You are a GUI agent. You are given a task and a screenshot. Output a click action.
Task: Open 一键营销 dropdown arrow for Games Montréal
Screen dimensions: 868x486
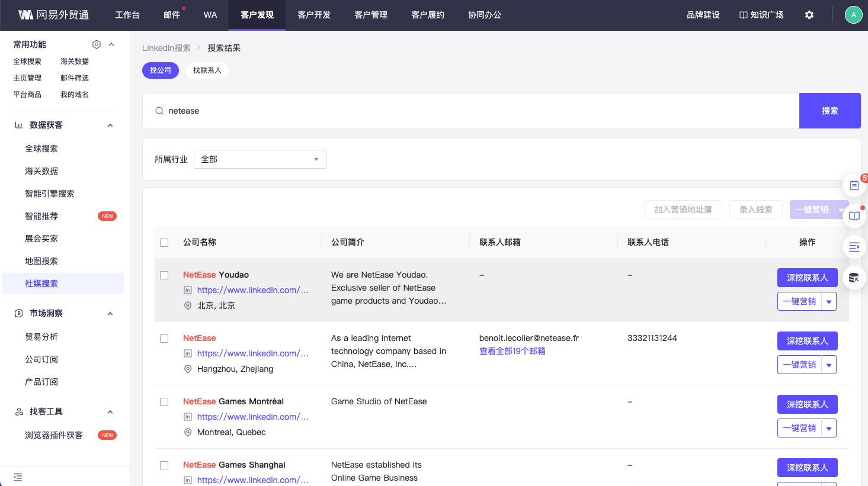829,428
